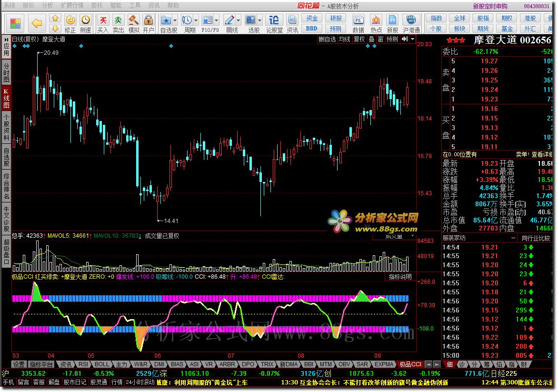Switch to the 分时图 side tab
The image size is (558, 392).
coord(6,72)
